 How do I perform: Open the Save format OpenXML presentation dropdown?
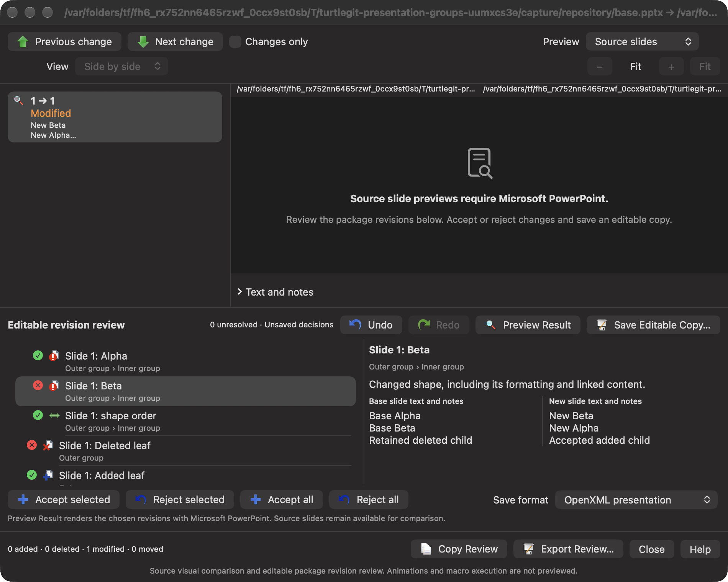pyautogui.click(x=636, y=500)
